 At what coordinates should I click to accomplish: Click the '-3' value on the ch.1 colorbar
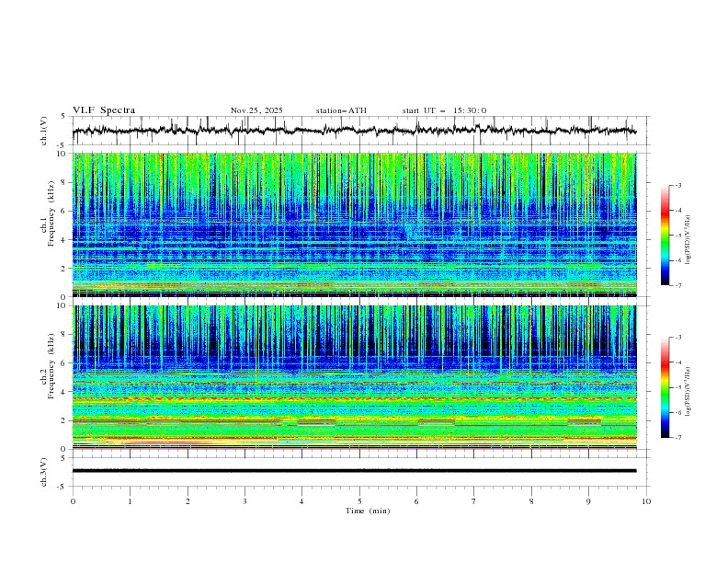coord(677,185)
